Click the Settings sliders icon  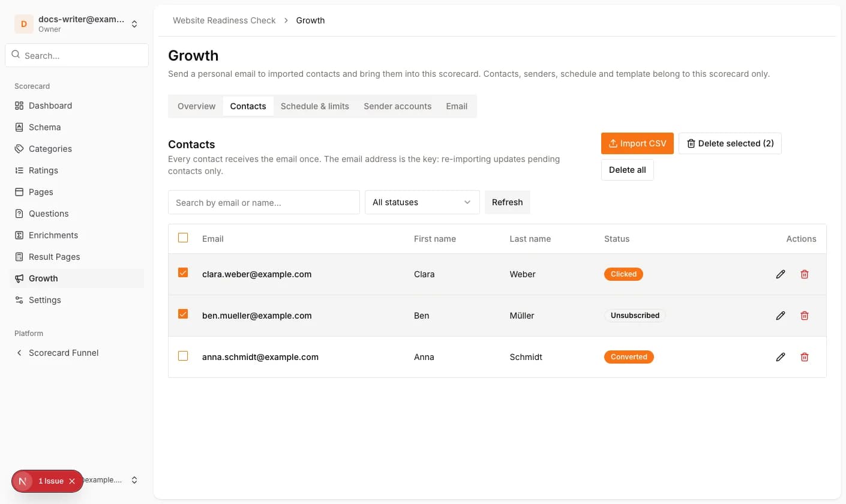[x=19, y=300]
